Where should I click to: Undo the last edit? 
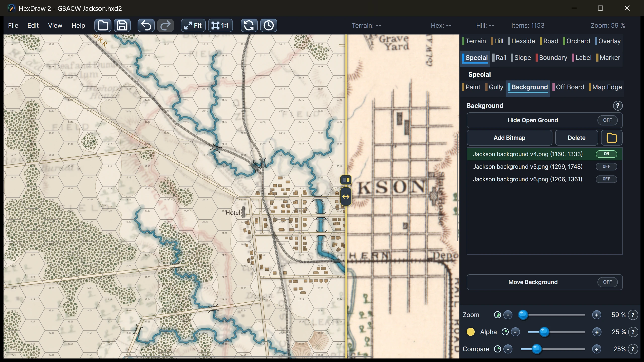(146, 25)
